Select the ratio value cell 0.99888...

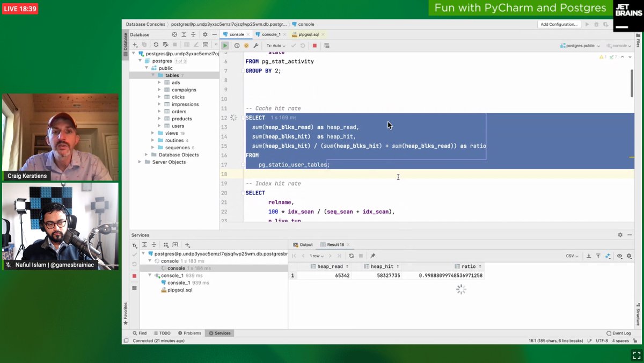pos(450,275)
